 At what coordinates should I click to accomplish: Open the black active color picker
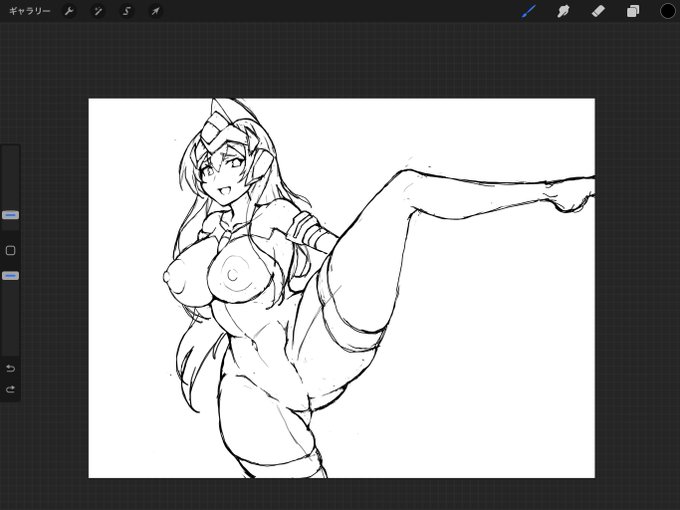pos(667,11)
